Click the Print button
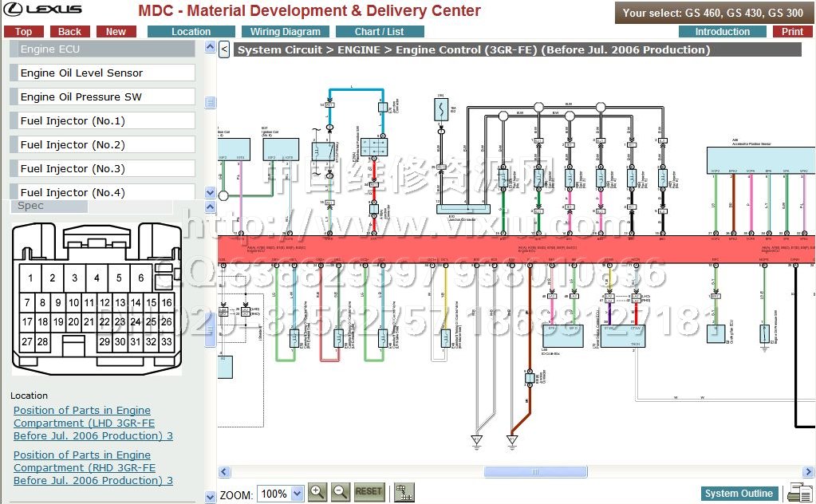Viewport: 816px width, 504px height. [x=792, y=32]
